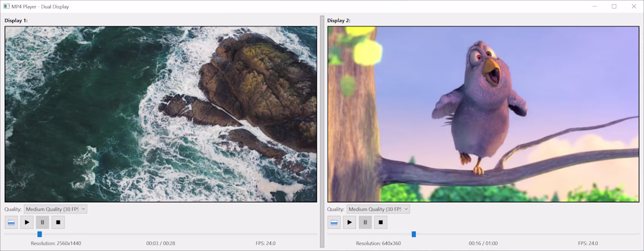Minimize the MP4 Player window
The width and height of the screenshot is (644, 251).
pos(595,6)
